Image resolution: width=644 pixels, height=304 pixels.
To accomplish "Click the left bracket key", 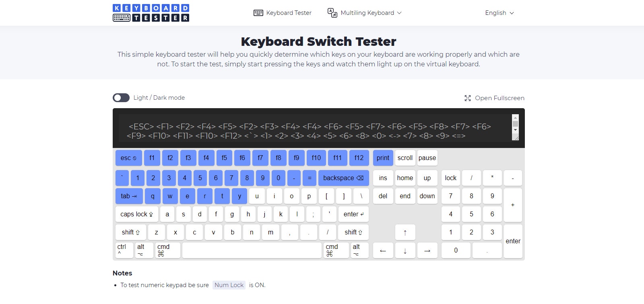I will 326,196.
